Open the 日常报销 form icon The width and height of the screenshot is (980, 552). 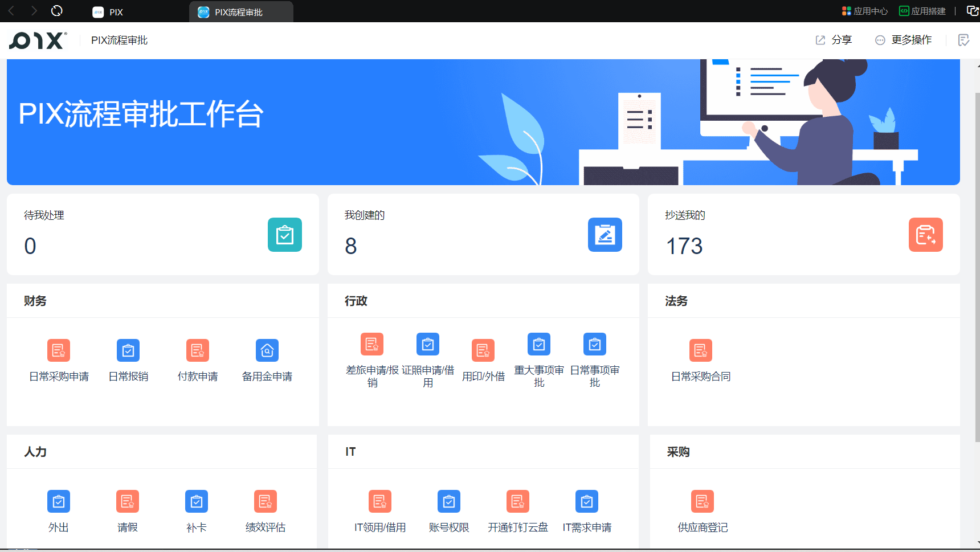pyautogui.click(x=128, y=350)
